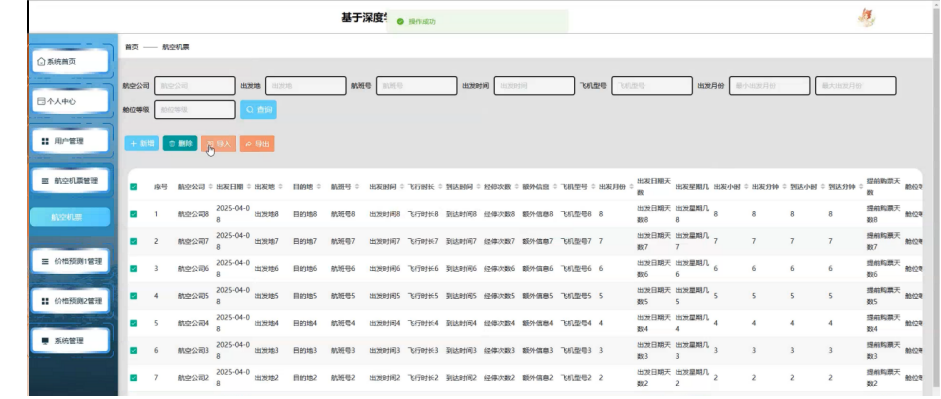Click the user avatar in the header

point(866,17)
